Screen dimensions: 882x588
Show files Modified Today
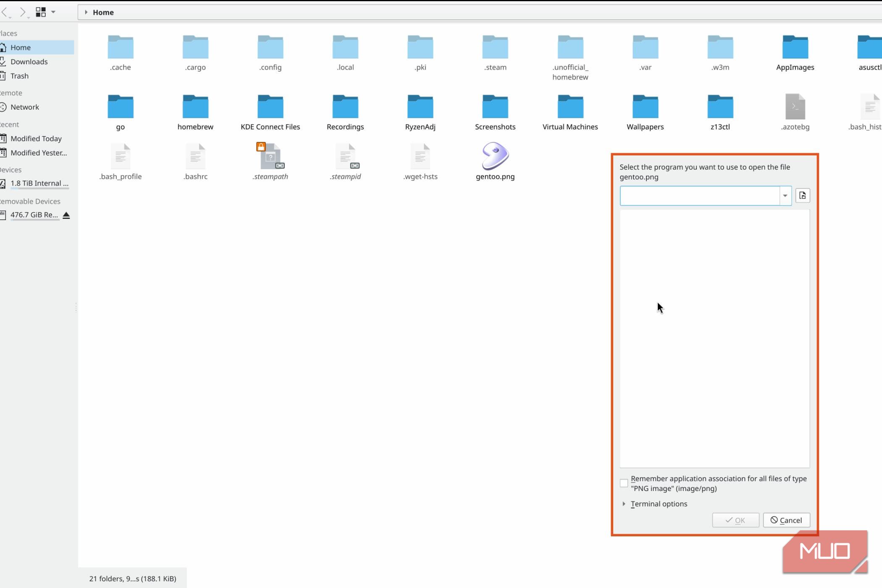(36, 139)
